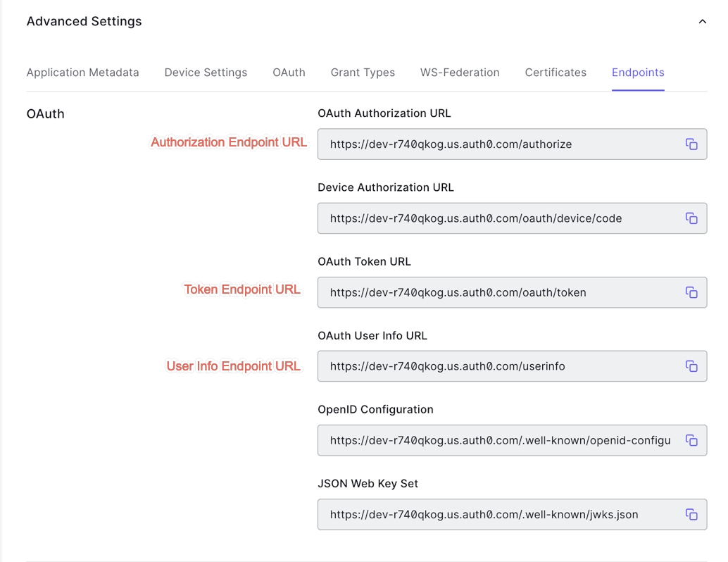728x562 pixels.
Task: Copy the OAuth User Info URL
Action: [x=691, y=366]
